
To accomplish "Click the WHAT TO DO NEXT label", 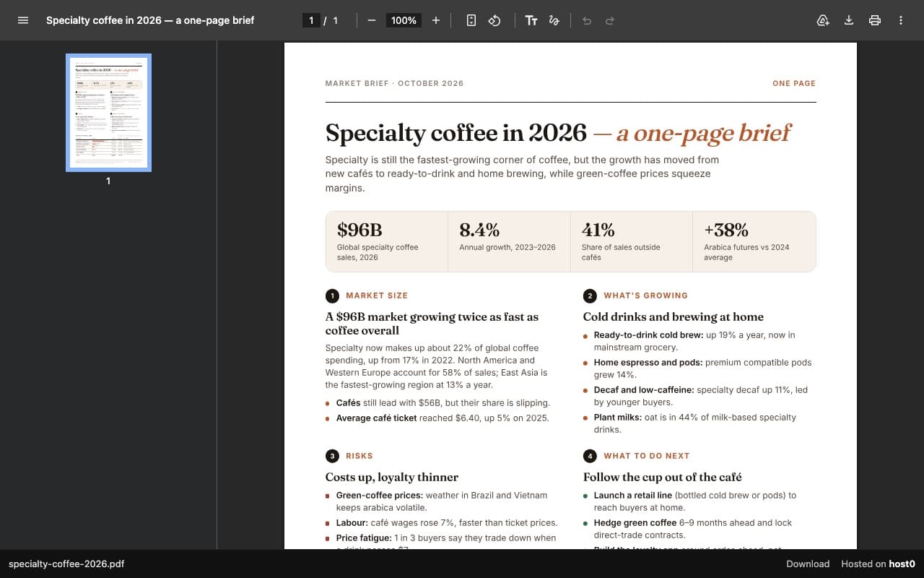I will pyautogui.click(x=647, y=456).
